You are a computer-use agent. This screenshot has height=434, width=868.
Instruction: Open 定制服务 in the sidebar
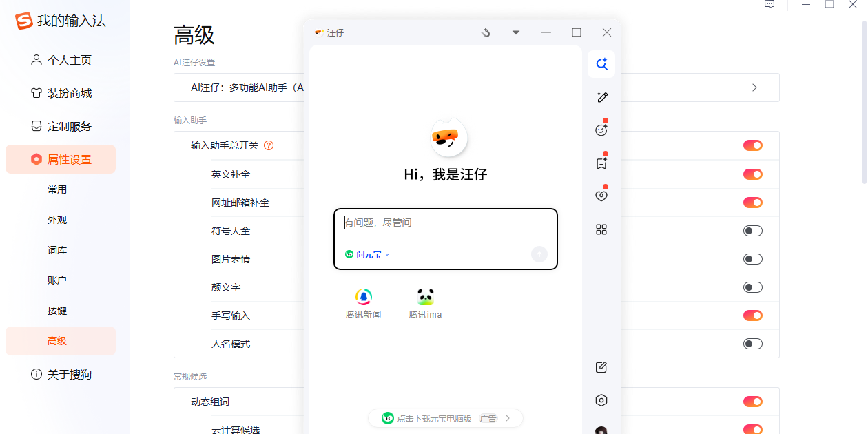[61, 126]
